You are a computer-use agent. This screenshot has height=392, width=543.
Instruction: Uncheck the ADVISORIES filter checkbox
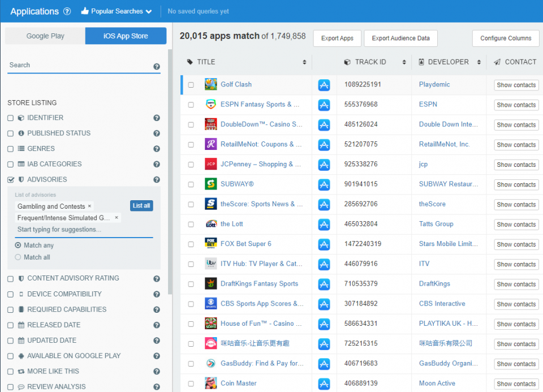[10, 180]
